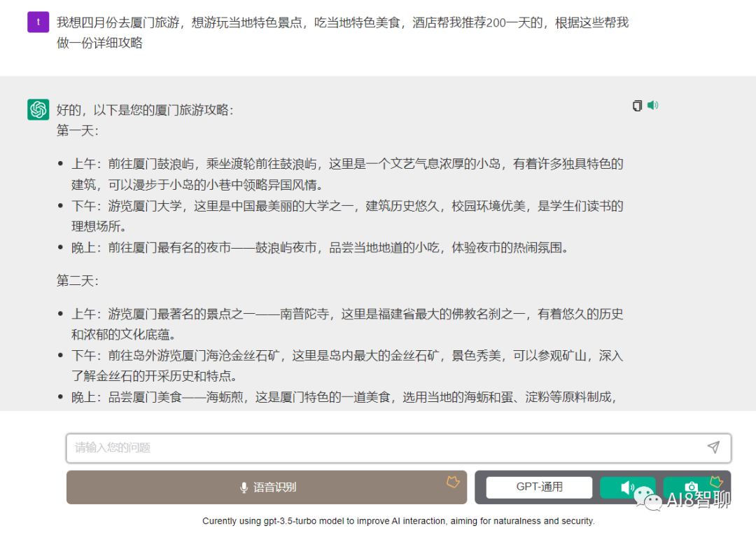Send the message with paper plane icon

713,447
